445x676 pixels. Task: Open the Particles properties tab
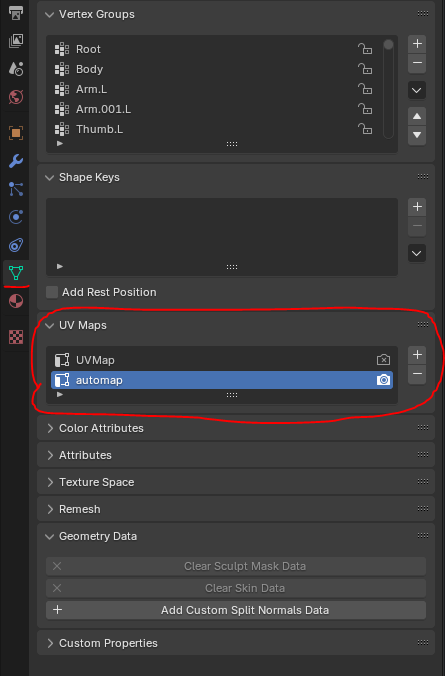[x=16, y=189]
